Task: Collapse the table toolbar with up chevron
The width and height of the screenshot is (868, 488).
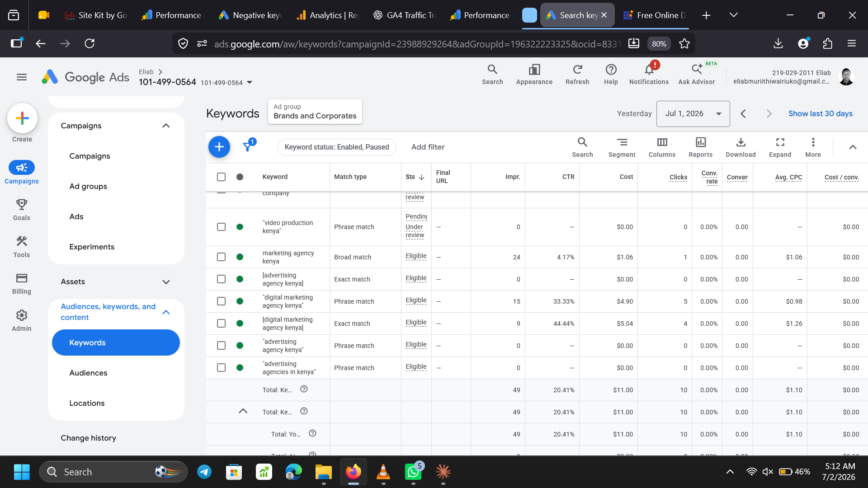Action: click(x=853, y=147)
